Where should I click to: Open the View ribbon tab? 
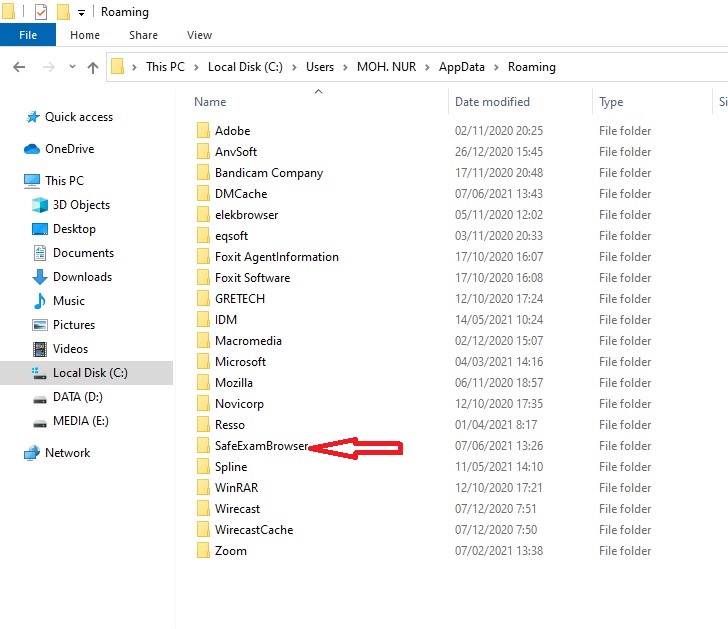tap(200, 35)
